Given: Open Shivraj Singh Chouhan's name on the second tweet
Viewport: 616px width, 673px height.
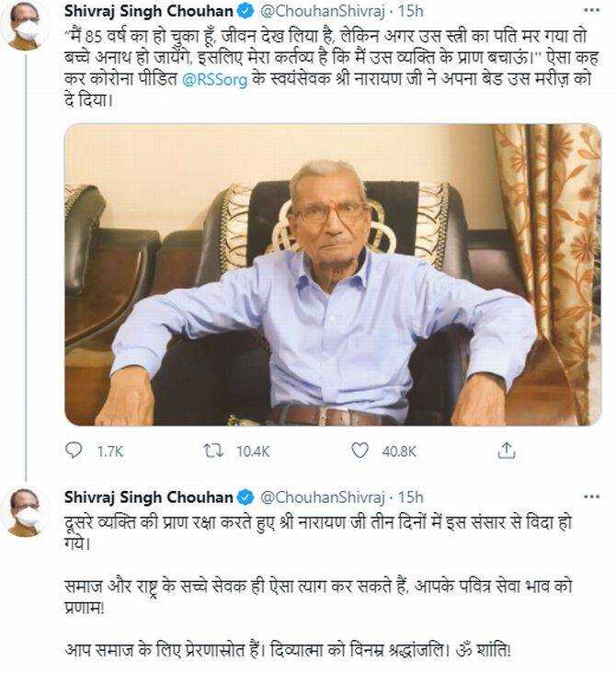Looking at the screenshot, I should 148,497.
